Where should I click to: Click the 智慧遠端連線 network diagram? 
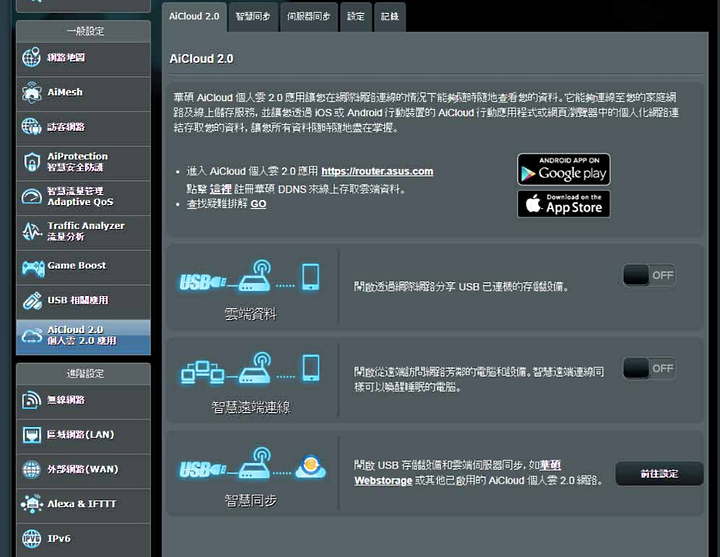click(250, 369)
